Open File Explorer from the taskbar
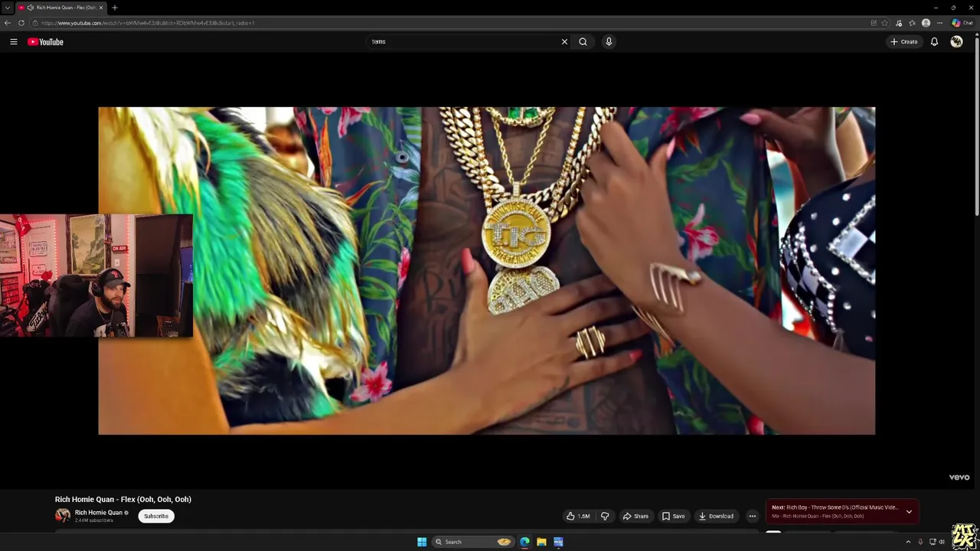The height and width of the screenshot is (551, 980). pyautogui.click(x=541, y=542)
